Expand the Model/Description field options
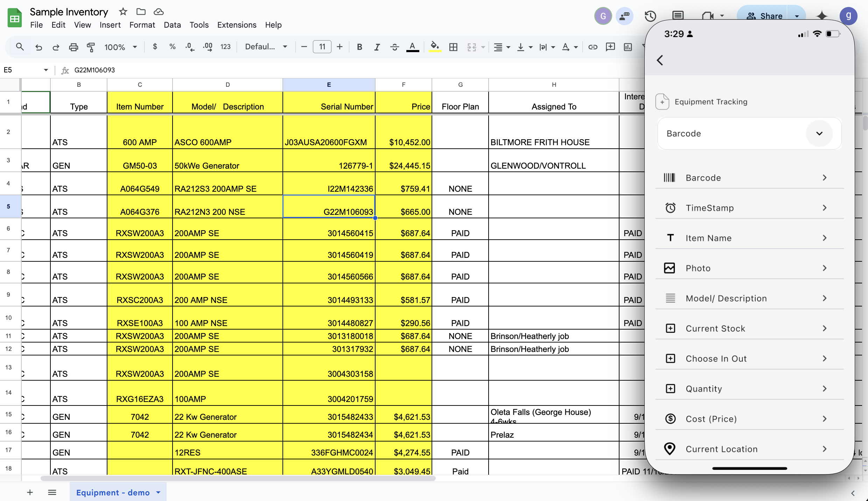868x501 pixels. (x=825, y=298)
